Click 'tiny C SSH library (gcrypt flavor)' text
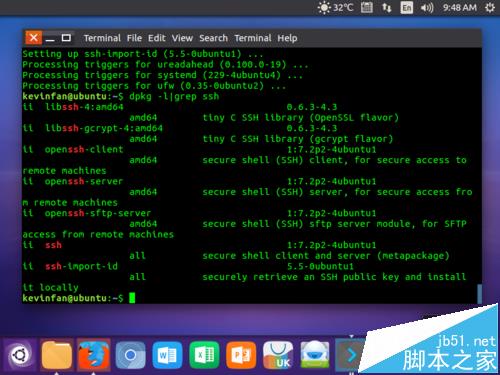Screen dimensions: 500x375 298,139
